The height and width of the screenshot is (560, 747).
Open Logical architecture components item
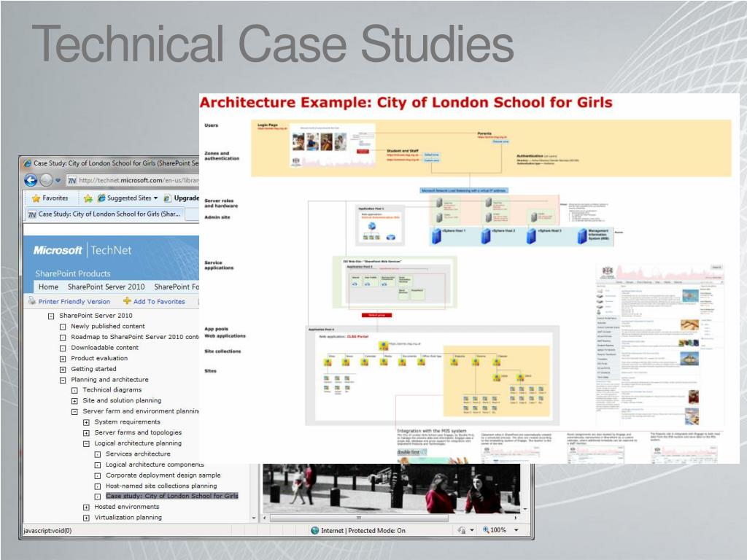[x=155, y=464]
